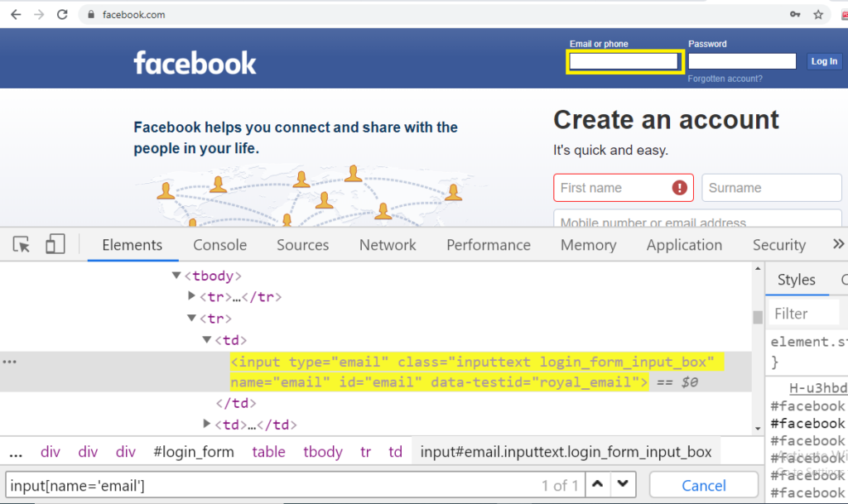This screenshot has width=848, height=504.
Task: Click the Styles Filter box
Action: 805,314
